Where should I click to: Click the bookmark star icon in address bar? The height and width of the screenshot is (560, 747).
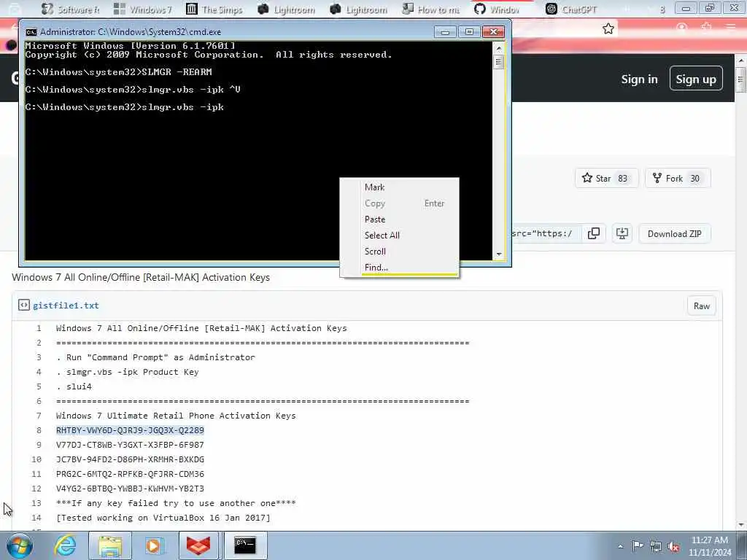(608, 28)
